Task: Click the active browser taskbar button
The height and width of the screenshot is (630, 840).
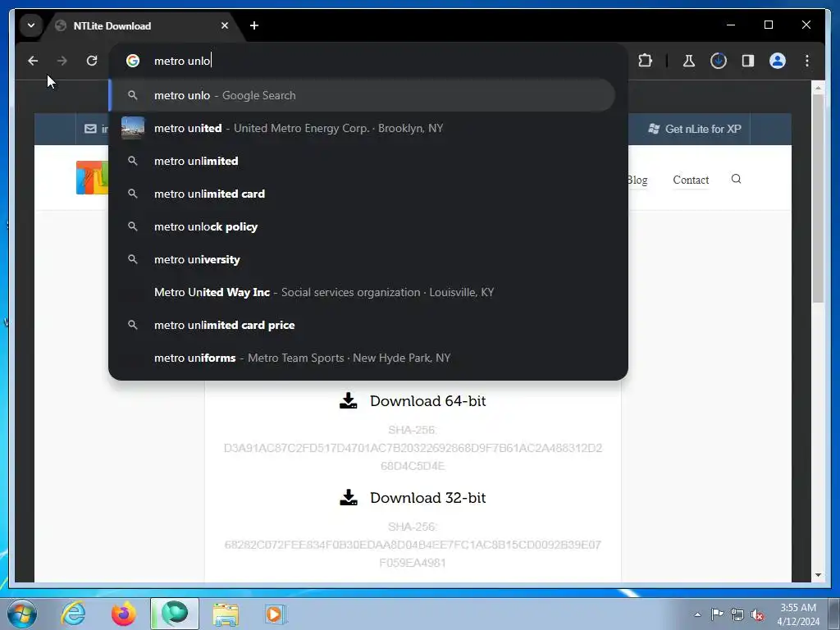Action: (x=175, y=614)
